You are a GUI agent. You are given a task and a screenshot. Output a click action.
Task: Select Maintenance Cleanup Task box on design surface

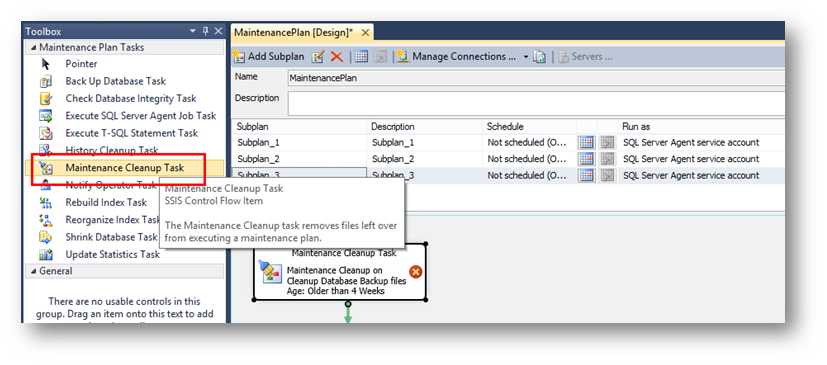tap(340, 272)
